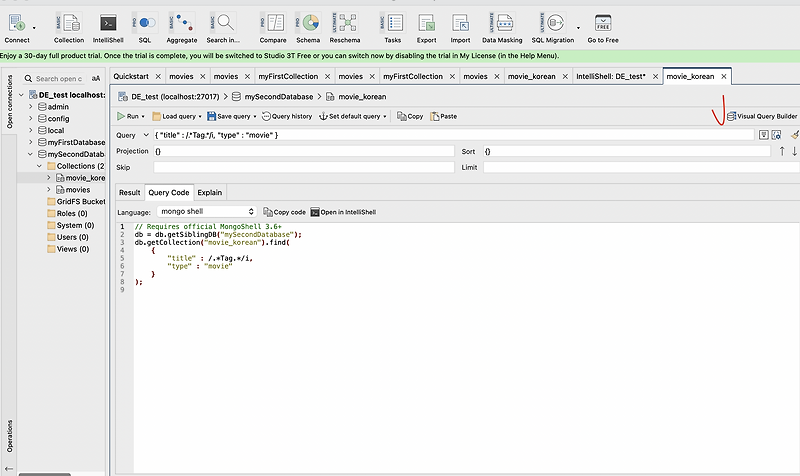This screenshot has width=800, height=476.
Task: Click the Copy code button
Action: (284, 212)
